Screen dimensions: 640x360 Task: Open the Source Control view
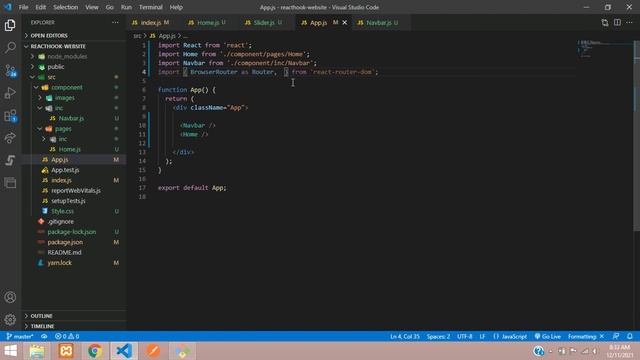(10, 71)
